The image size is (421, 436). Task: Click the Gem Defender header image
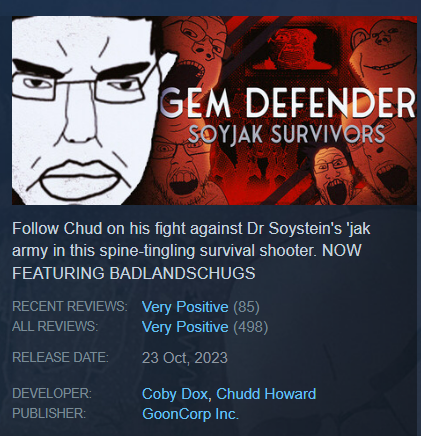[214, 110]
